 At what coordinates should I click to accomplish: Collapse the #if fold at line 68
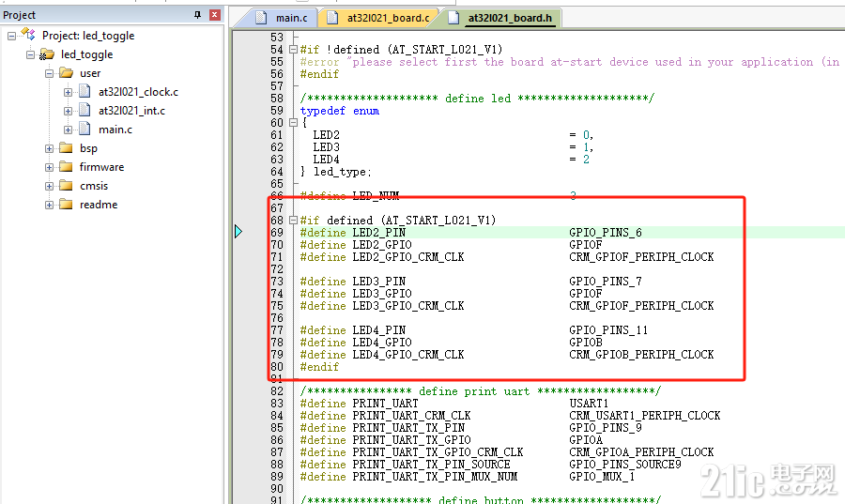tap(293, 221)
